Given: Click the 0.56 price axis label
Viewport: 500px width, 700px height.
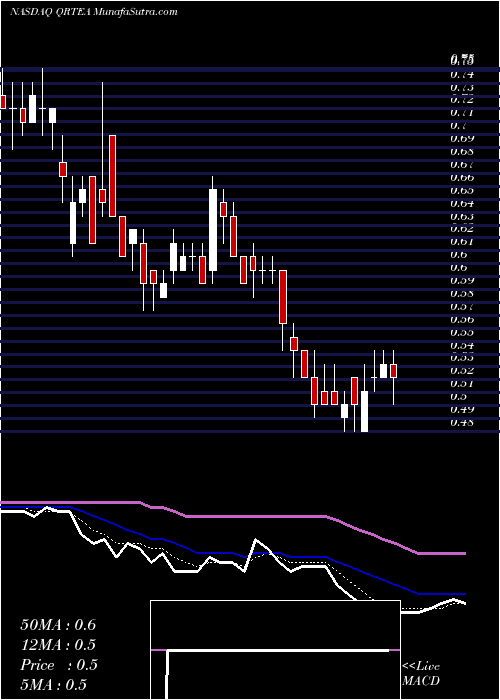Looking at the screenshot, I should 462,319.
